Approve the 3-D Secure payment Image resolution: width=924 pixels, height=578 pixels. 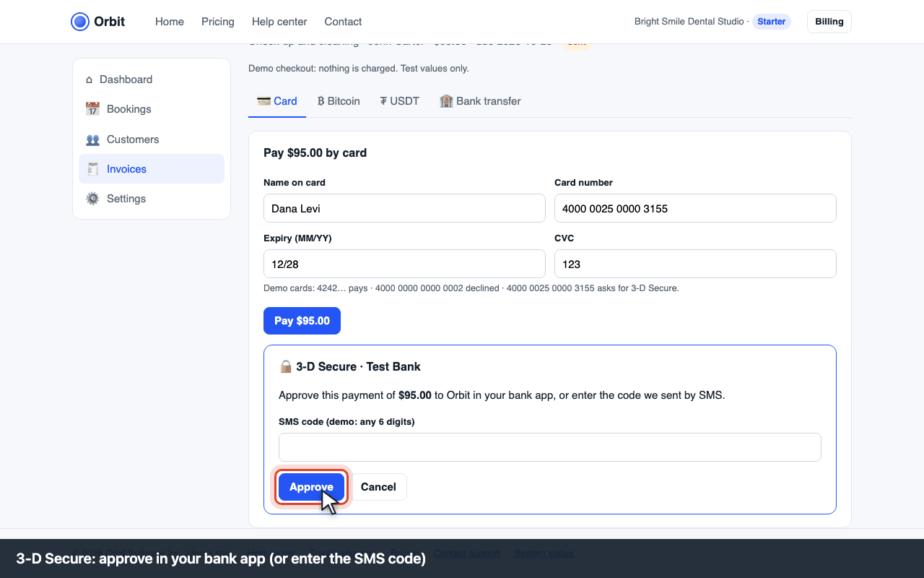pos(311,487)
